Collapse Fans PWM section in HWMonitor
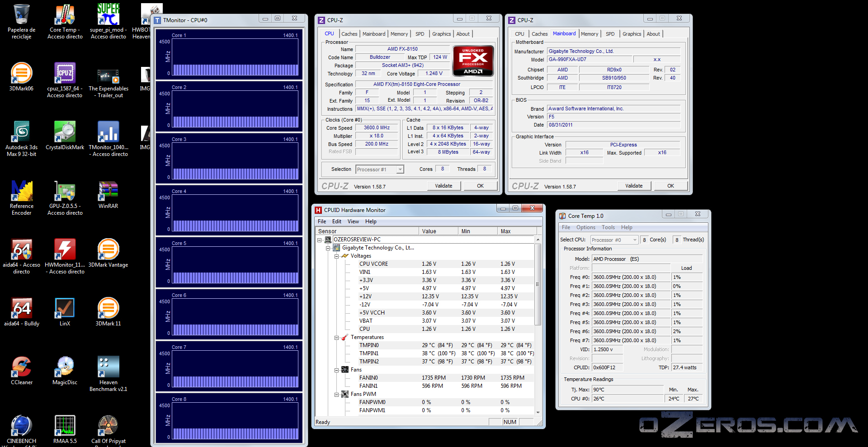Image resolution: width=868 pixels, height=447 pixels. (x=336, y=394)
